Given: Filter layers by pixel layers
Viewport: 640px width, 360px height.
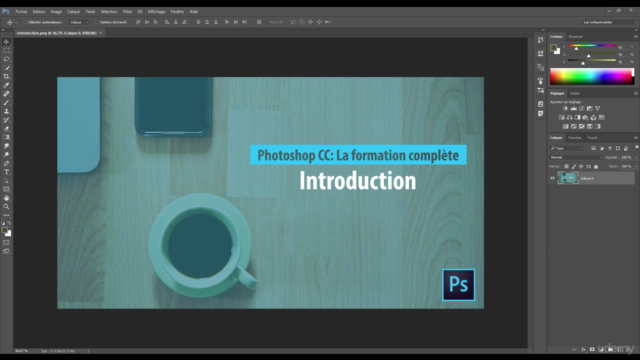Looking at the screenshot, I should coord(593,148).
